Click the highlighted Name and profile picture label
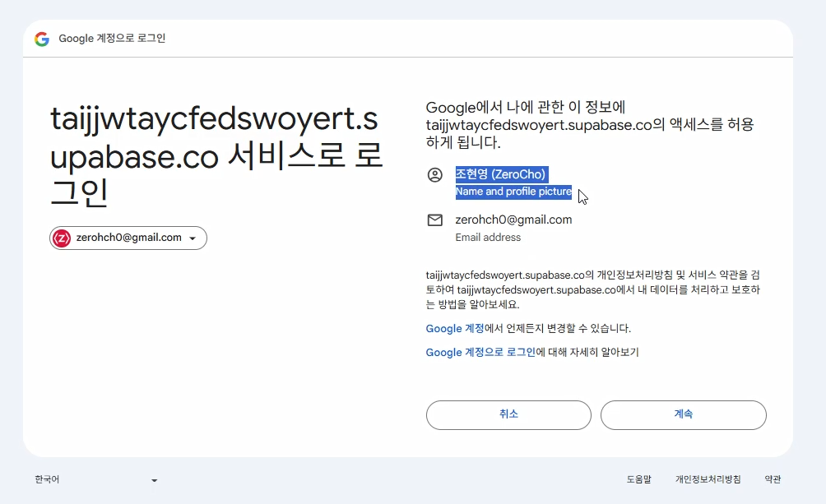 [513, 191]
